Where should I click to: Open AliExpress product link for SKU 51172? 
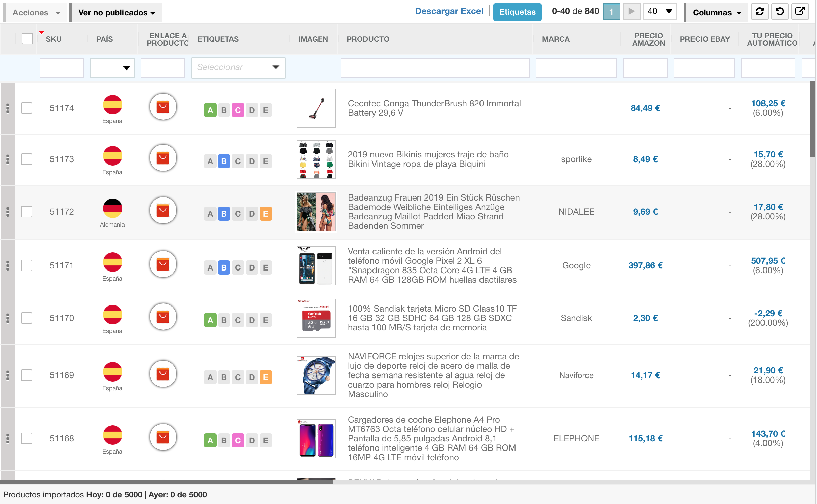click(x=163, y=211)
